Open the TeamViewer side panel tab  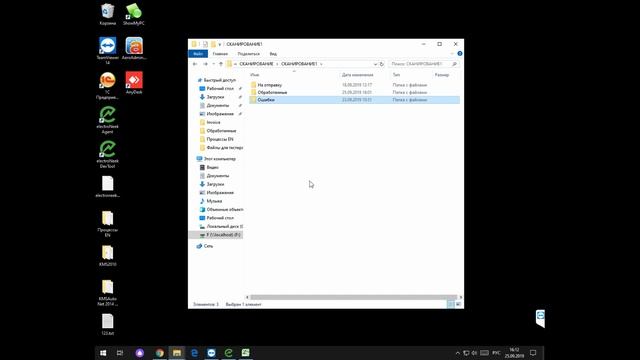click(x=540, y=318)
